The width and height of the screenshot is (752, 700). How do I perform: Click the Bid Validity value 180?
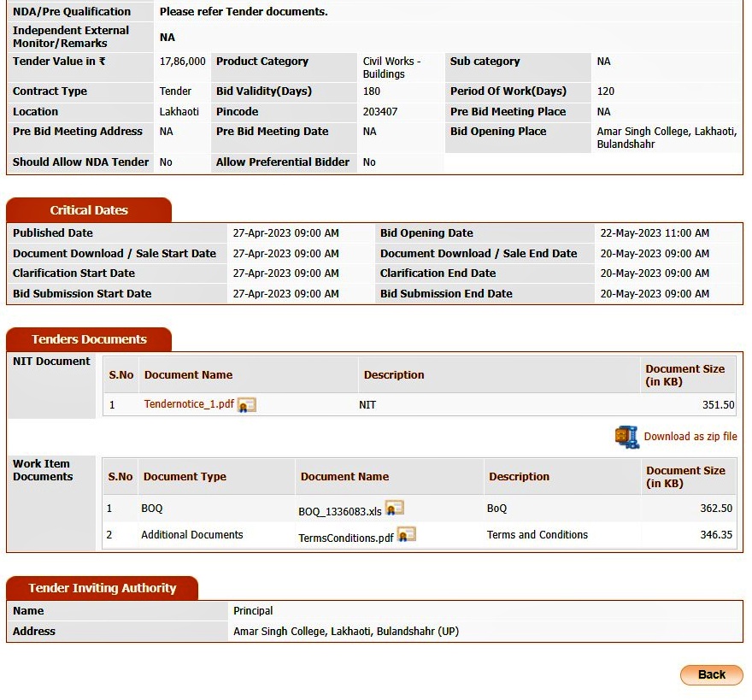[371, 91]
